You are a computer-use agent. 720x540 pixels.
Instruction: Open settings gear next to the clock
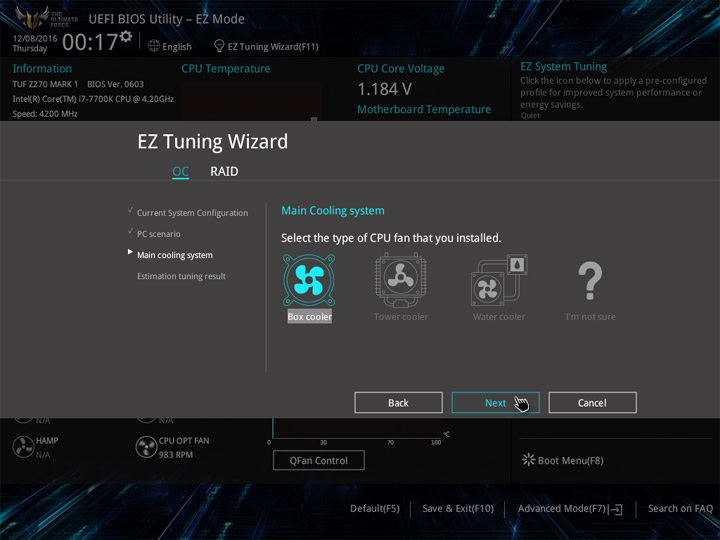[126, 36]
